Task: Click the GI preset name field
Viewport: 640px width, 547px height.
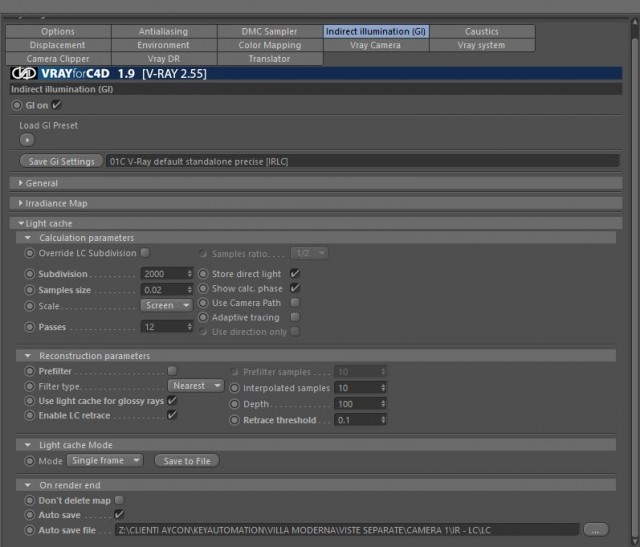Action: (362, 161)
